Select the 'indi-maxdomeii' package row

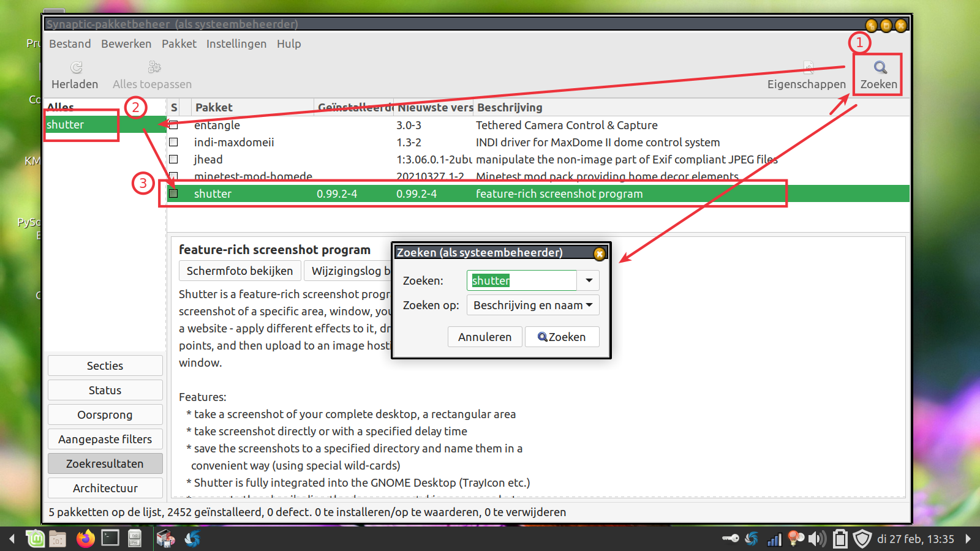point(538,142)
